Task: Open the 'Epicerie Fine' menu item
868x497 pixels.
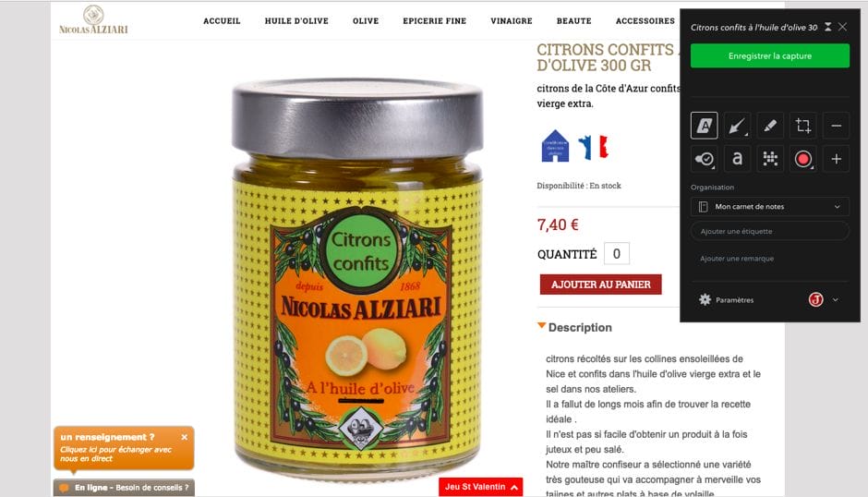Action: click(435, 21)
